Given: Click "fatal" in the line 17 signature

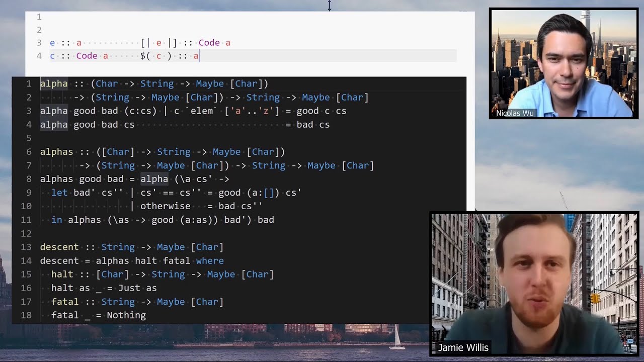Looking at the screenshot, I should coord(65,302).
